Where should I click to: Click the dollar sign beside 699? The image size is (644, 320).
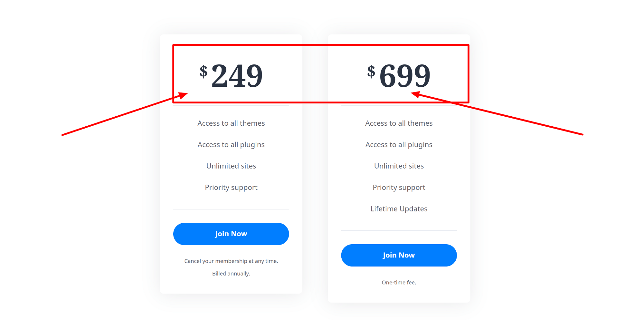[371, 72]
